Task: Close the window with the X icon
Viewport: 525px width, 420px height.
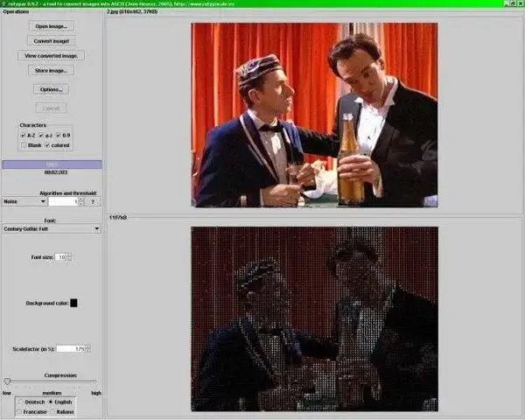Action: [521, 3]
